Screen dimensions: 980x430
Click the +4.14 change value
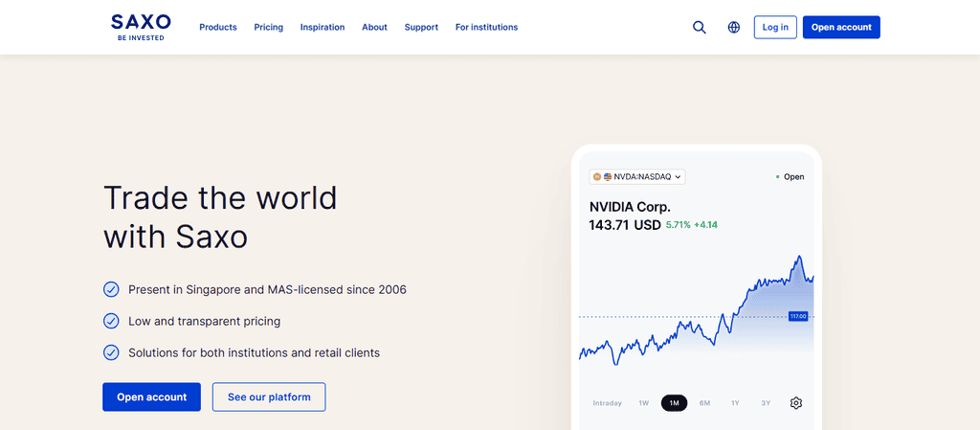705,225
